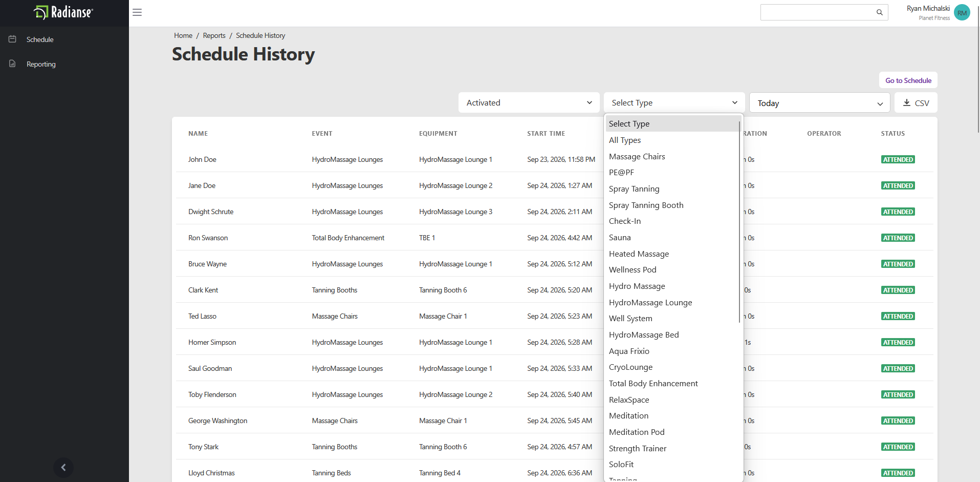Click the page vertical scrollbar
Viewport: 980px width, 482px height.
tap(978, 69)
